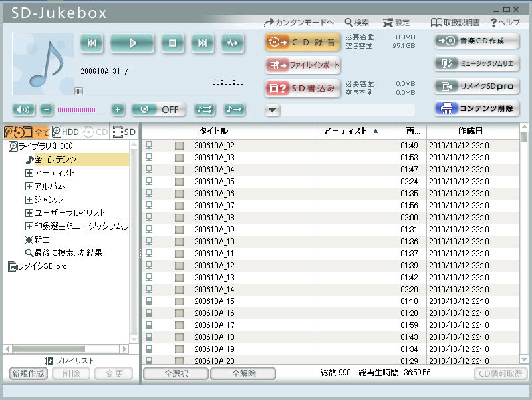Select the track 200610A_19 title
This screenshot has height=400, width=532.
[214, 349]
